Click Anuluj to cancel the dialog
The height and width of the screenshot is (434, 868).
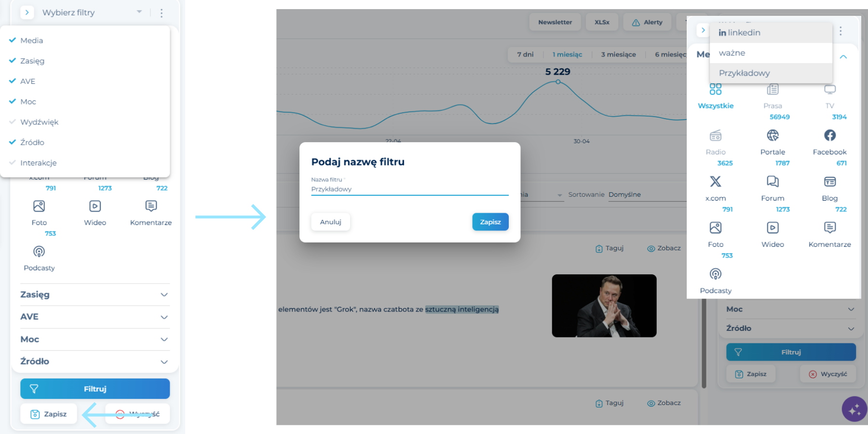[330, 222]
